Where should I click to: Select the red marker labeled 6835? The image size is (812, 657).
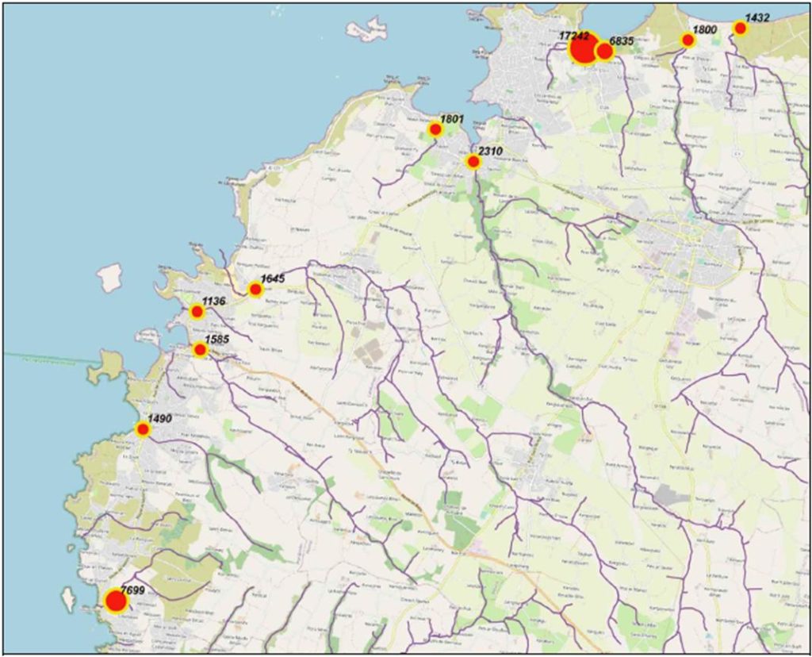[x=604, y=52]
